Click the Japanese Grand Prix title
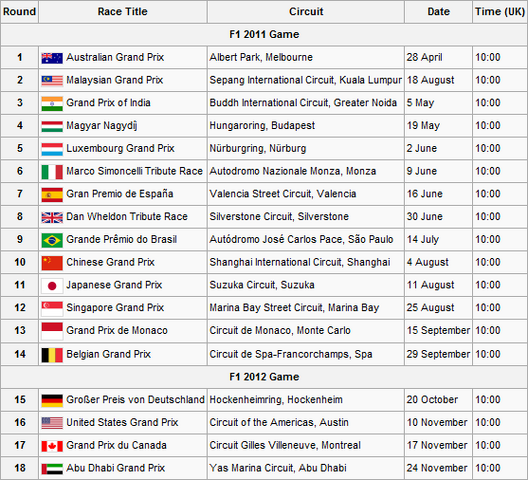528x480 pixels. [x=114, y=285]
